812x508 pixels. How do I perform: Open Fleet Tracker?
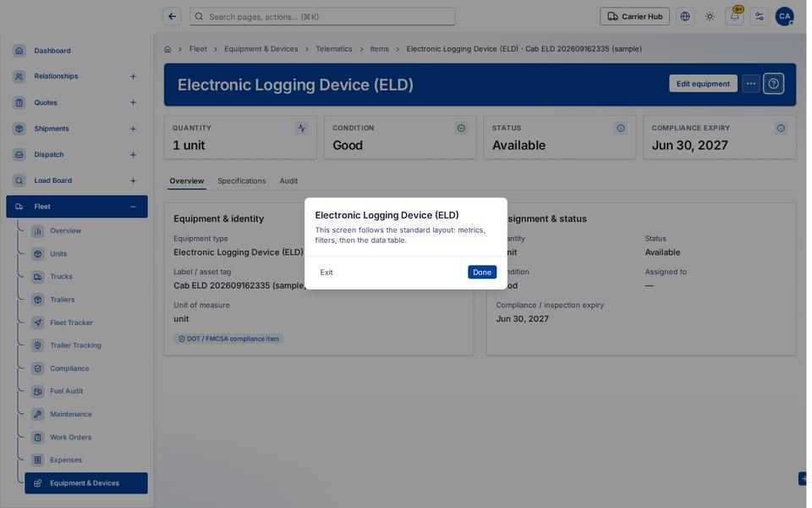(x=86, y=323)
